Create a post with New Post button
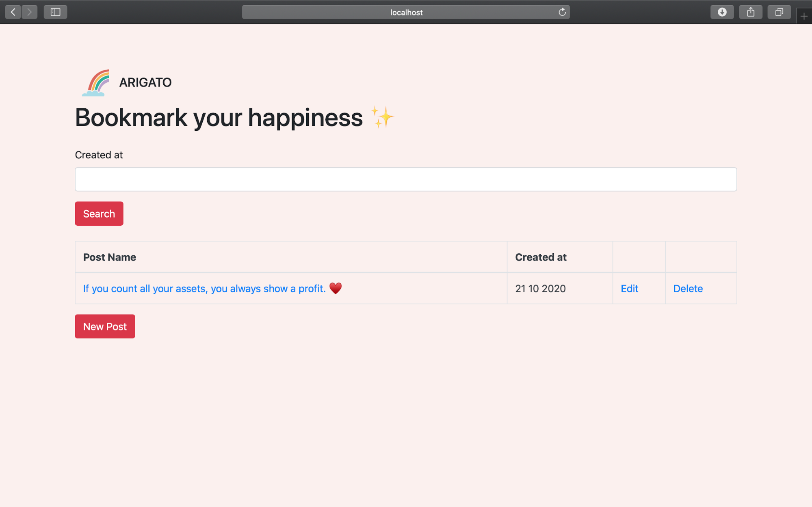The height and width of the screenshot is (507, 812). pos(105,326)
